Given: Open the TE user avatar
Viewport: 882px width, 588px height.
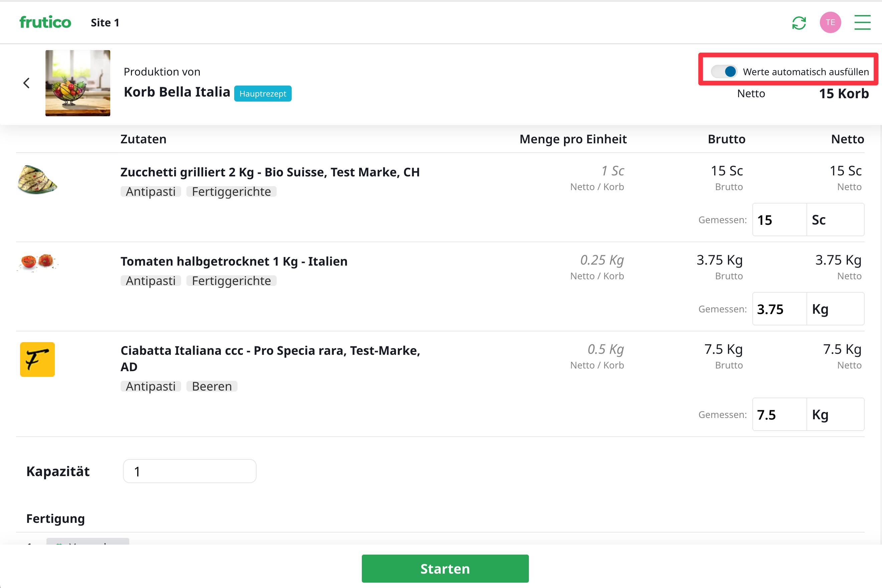Looking at the screenshot, I should coord(830,22).
